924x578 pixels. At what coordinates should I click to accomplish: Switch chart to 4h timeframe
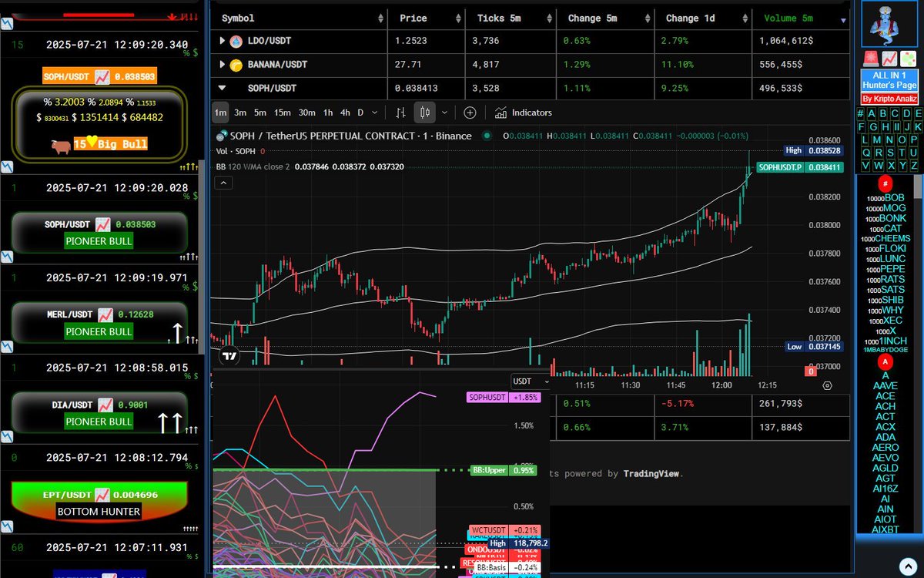[x=345, y=113]
